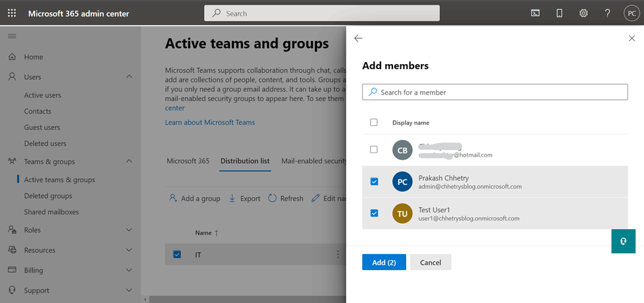Click the Resources printer icon
Viewport: 644px width, 303px height.
click(x=13, y=250)
